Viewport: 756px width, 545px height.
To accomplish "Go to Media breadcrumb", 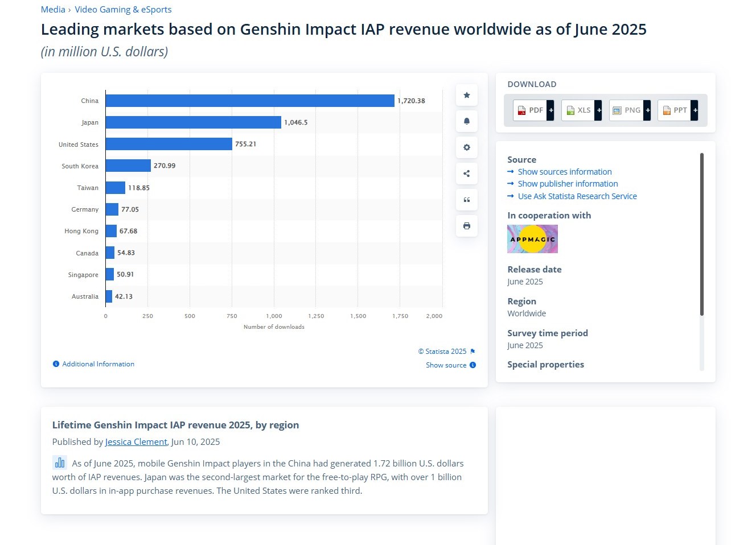I will pyautogui.click(x=53, y=10).
